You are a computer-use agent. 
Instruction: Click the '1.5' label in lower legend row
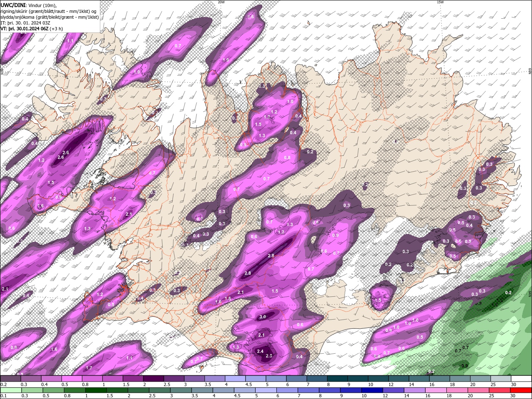110,396
